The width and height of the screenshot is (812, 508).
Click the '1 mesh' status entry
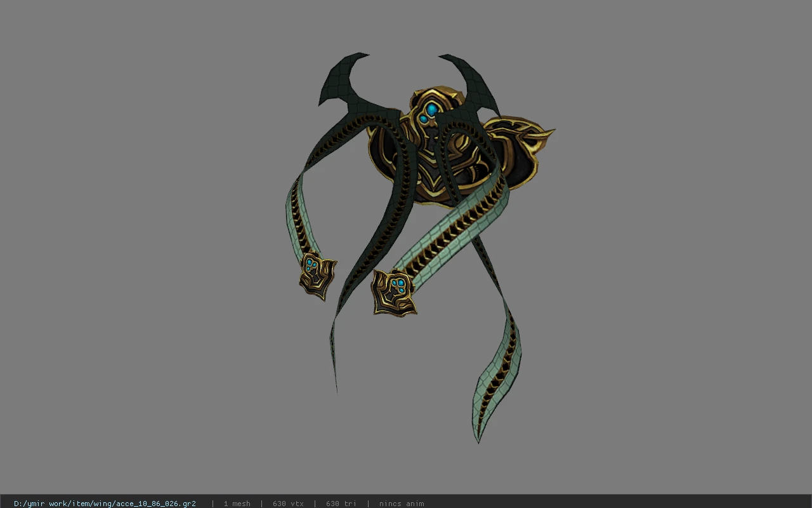pos(237,504)
